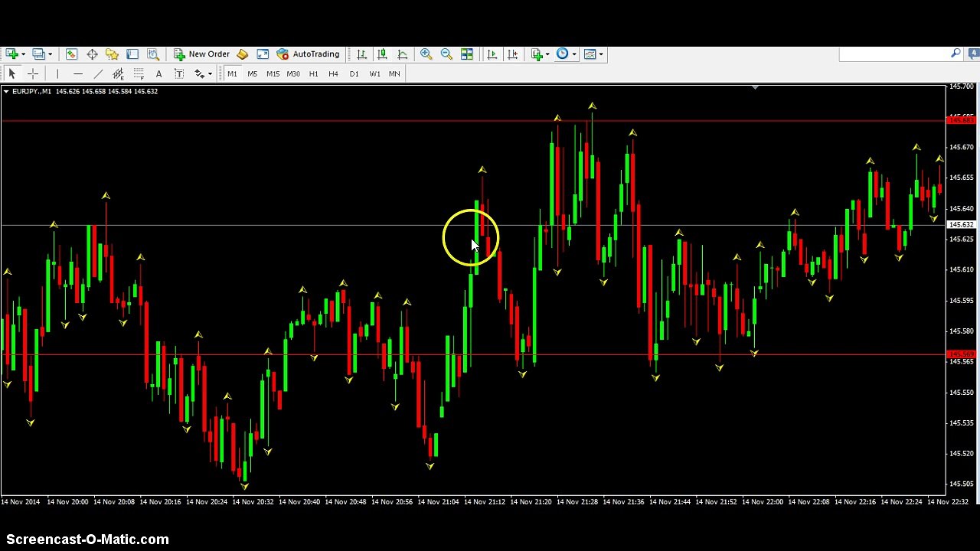Switch to M15 timeframe

(273, 73)
